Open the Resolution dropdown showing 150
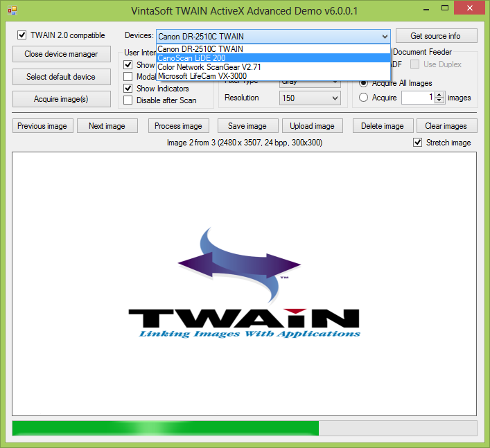Image resolution: width=490 pixels, height=448 pixels. tap(310, 98)
